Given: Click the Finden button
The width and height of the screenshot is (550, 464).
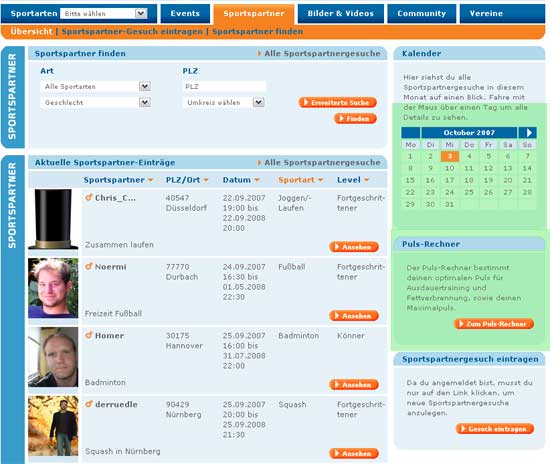Looking at the screenshot, I should 355,119.
